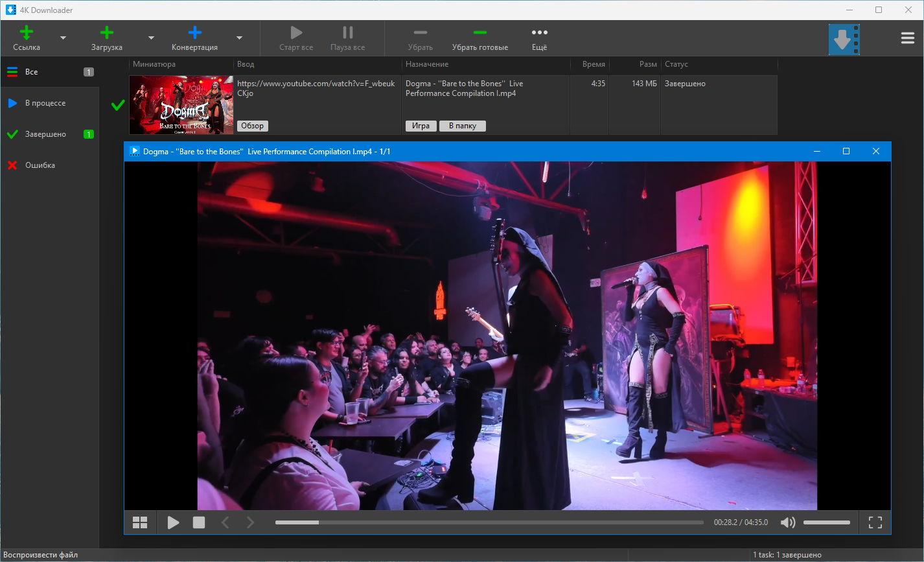
Task: Click the blue Конвертация plus icon
Action: point(194,32)
